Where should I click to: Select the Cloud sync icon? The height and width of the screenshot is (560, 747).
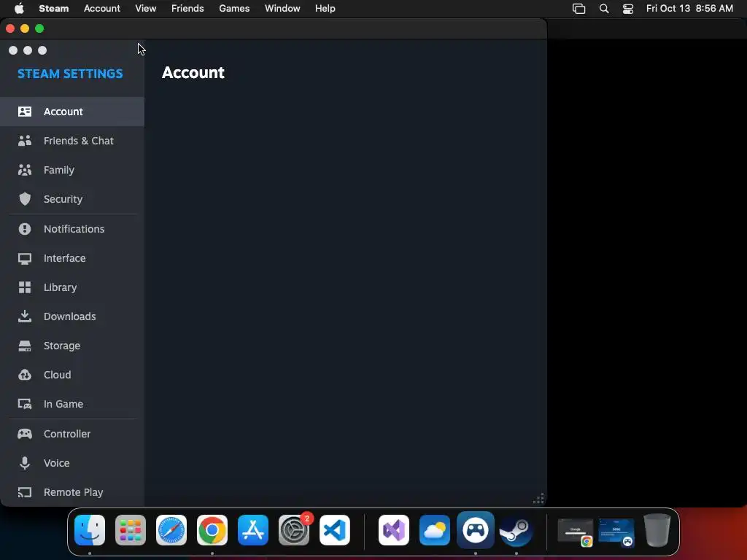tap(25, 375)
